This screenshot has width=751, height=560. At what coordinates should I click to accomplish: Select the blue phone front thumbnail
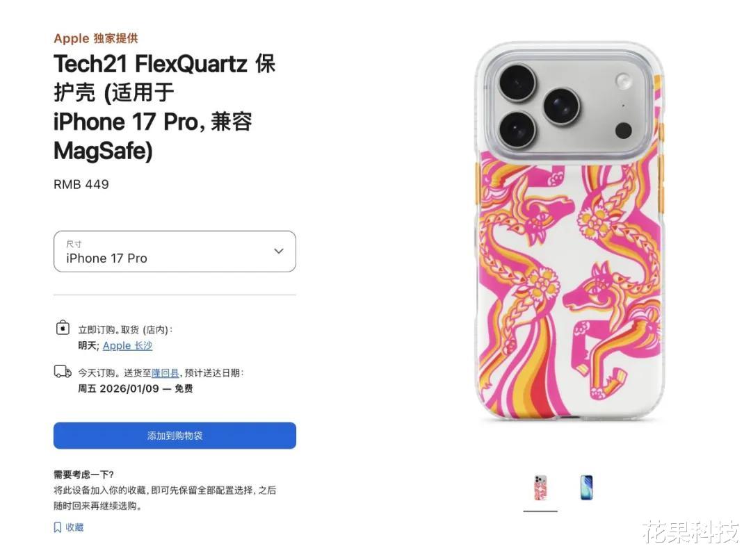pos(586,488)
